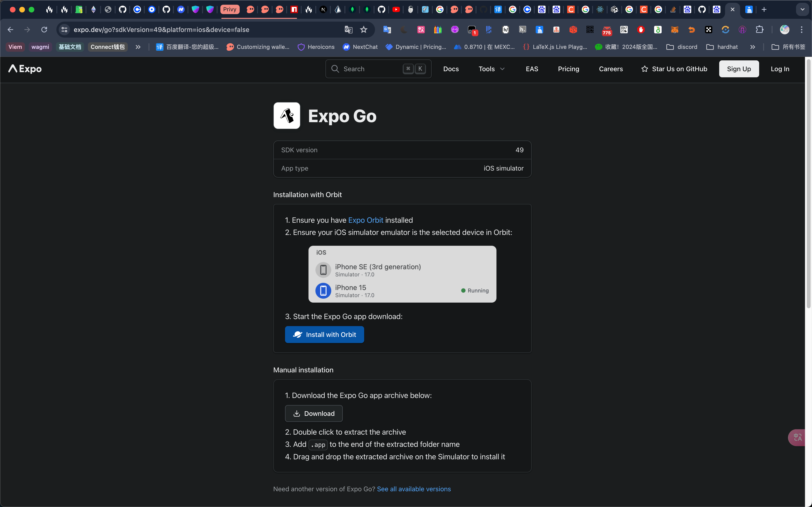Image resolution: width=812 pixels, height=507 pixels.
Task: Click the Google Translate extension icon
Action: tap(387, 30)
